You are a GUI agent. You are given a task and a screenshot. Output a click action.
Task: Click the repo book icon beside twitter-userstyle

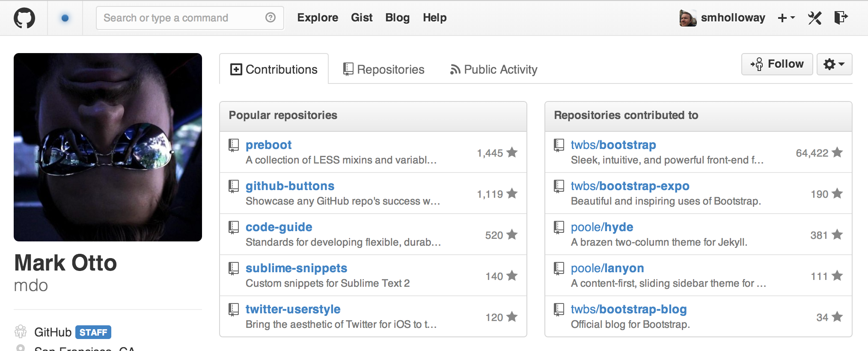(x=234, y=309)
